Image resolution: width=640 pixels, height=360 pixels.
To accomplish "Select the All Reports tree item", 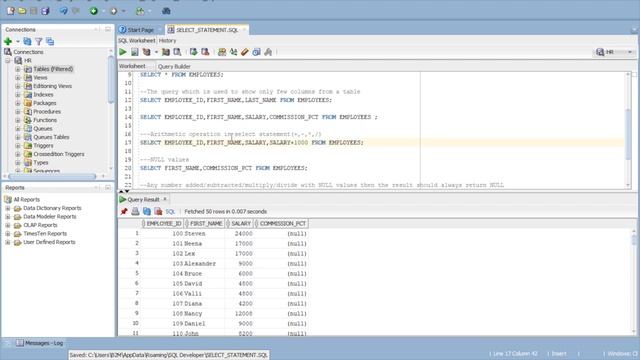I will tap(27, 200).
